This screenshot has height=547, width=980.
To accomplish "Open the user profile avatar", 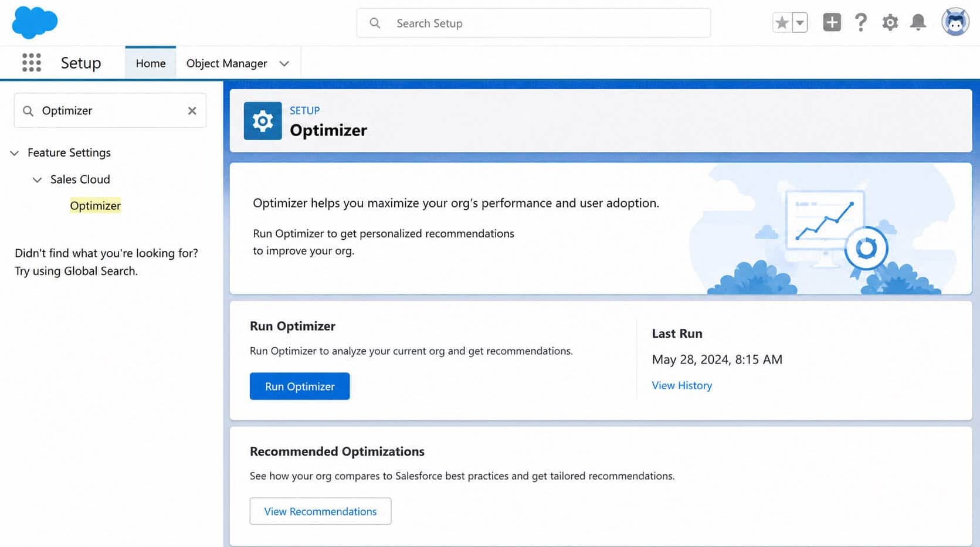I will (955, 22).
